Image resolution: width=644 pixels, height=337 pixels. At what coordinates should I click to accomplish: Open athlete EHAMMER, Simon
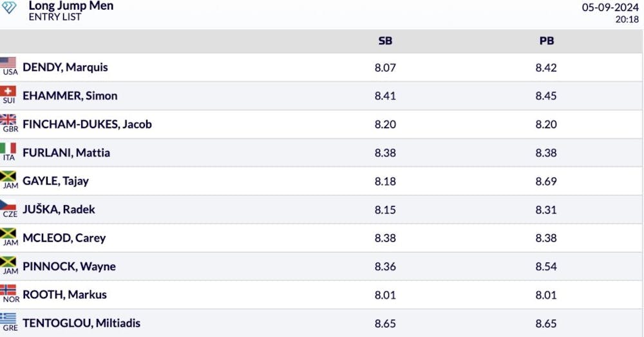coord(70,96)
